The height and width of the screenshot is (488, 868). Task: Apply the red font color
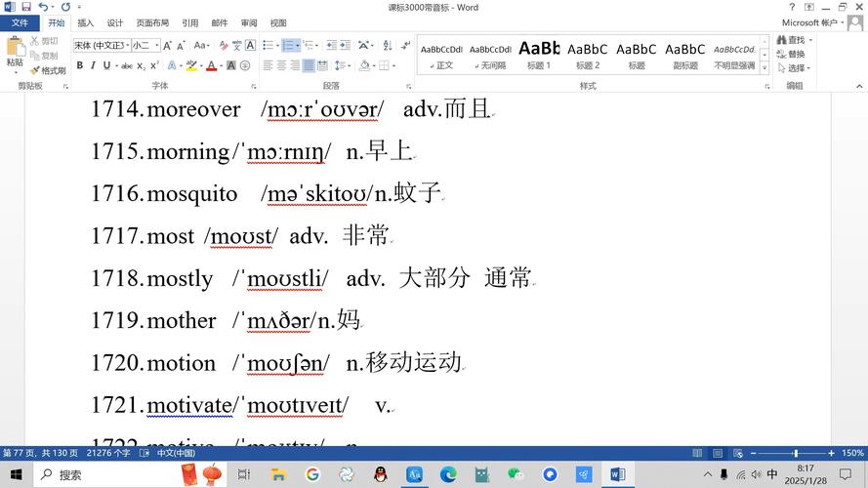pyautogui.click(x=212, y=65)
